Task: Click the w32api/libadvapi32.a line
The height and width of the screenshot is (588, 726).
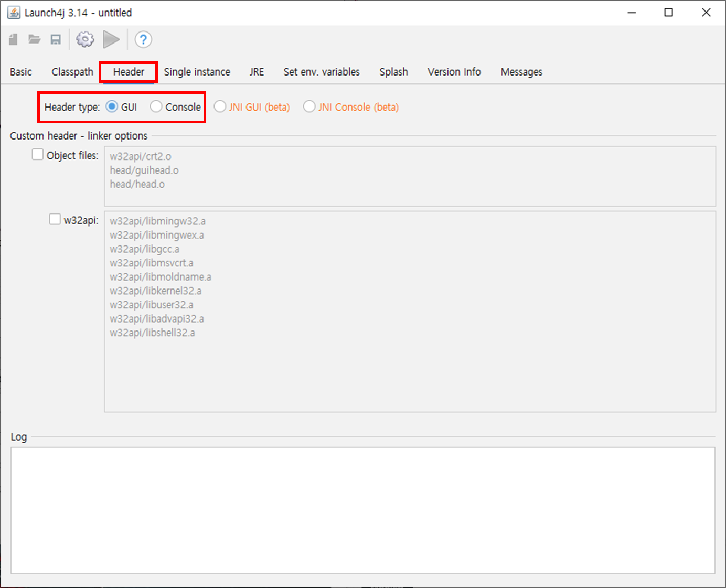Action: pos(157,318)
